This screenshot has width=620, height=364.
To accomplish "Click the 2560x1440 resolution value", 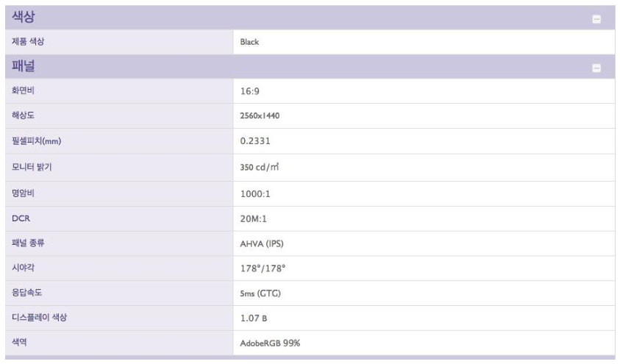I will point(260,115).
